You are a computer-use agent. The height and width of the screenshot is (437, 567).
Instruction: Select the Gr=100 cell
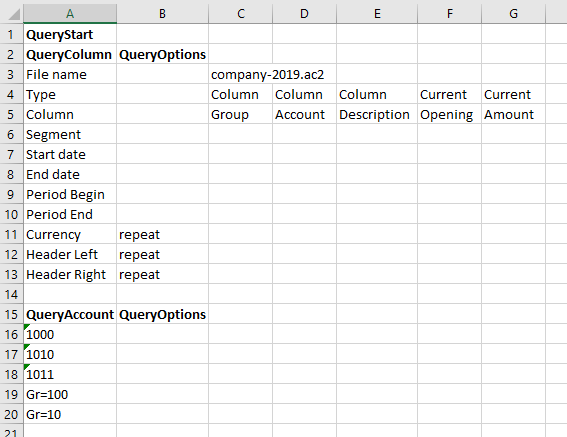pos(70,395)
